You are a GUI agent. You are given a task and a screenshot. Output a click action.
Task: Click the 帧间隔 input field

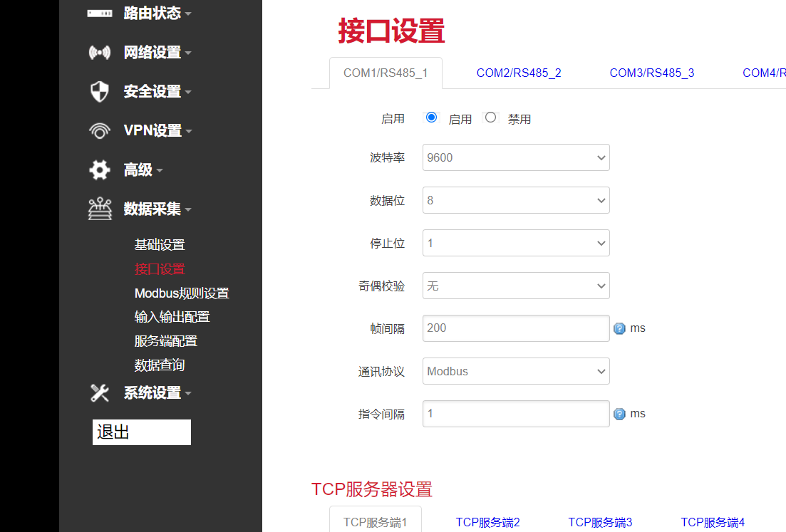coord(515,328)
